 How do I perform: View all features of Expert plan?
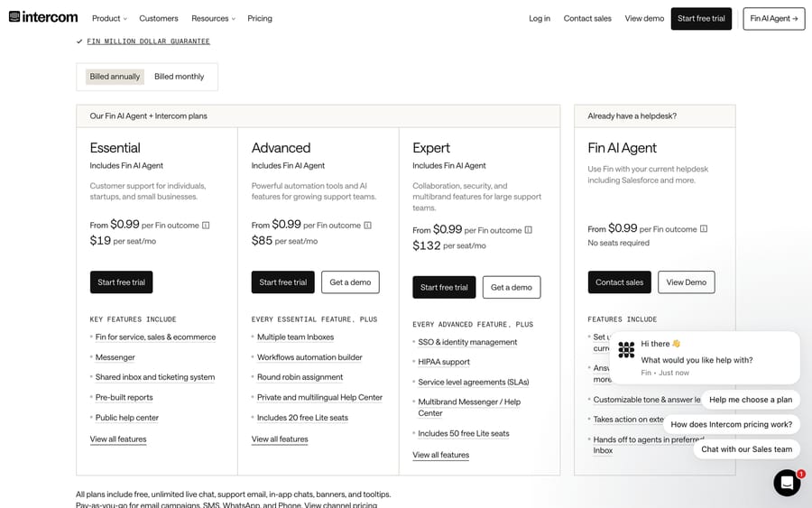point(440,455)
